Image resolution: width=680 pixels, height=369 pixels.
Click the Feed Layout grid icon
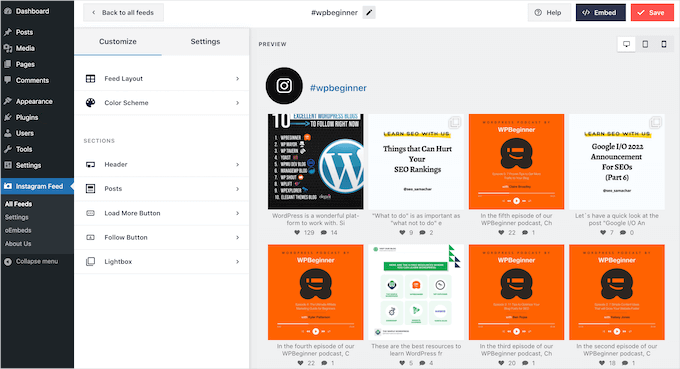[90, 78]
